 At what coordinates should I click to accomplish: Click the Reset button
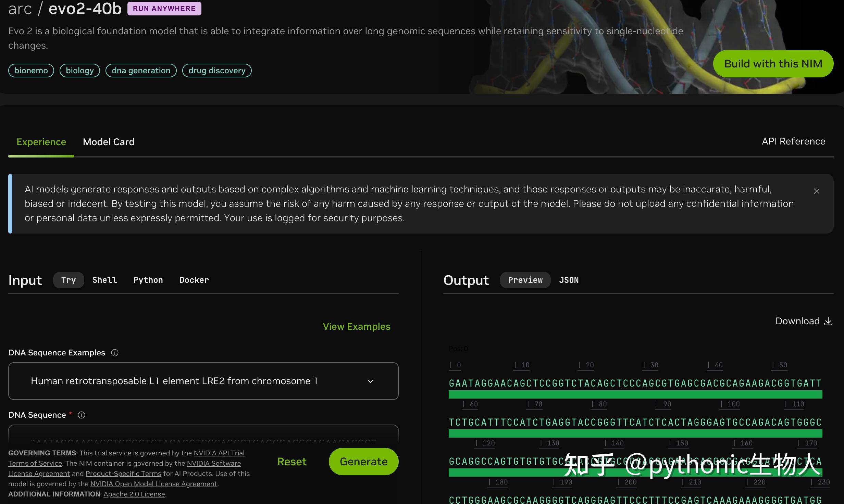(x=292, y=462)
